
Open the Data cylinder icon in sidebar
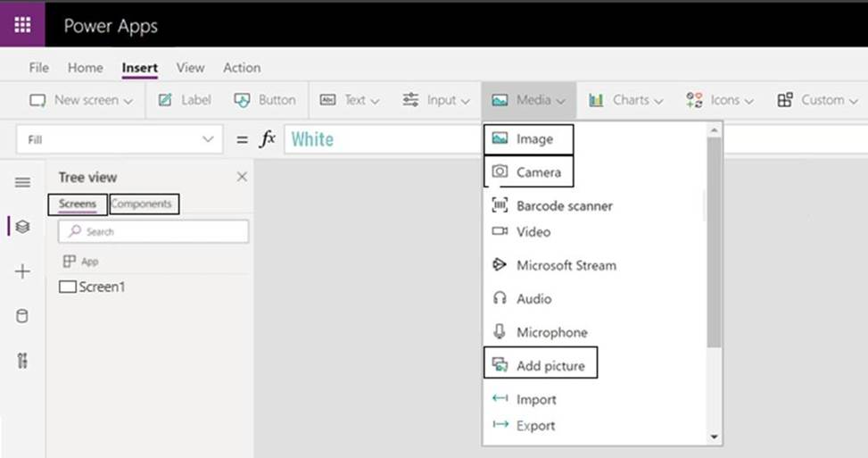click(x=22, y=316)
